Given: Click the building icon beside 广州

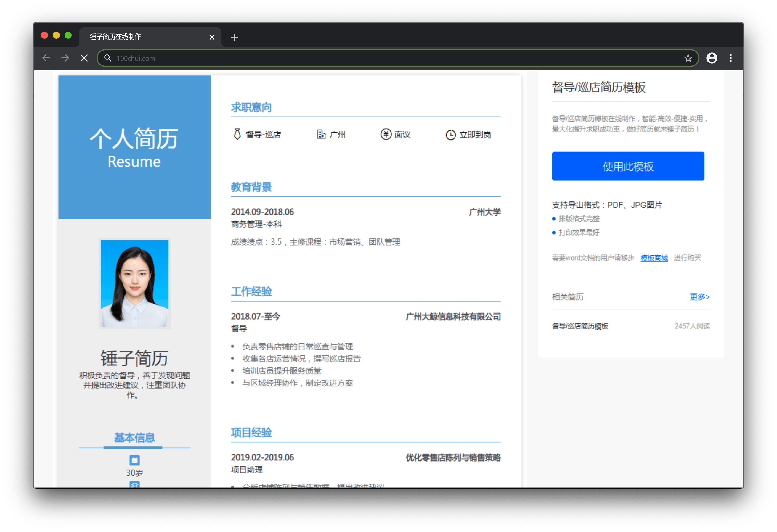Looking at the screenshot, I should 321,134.
